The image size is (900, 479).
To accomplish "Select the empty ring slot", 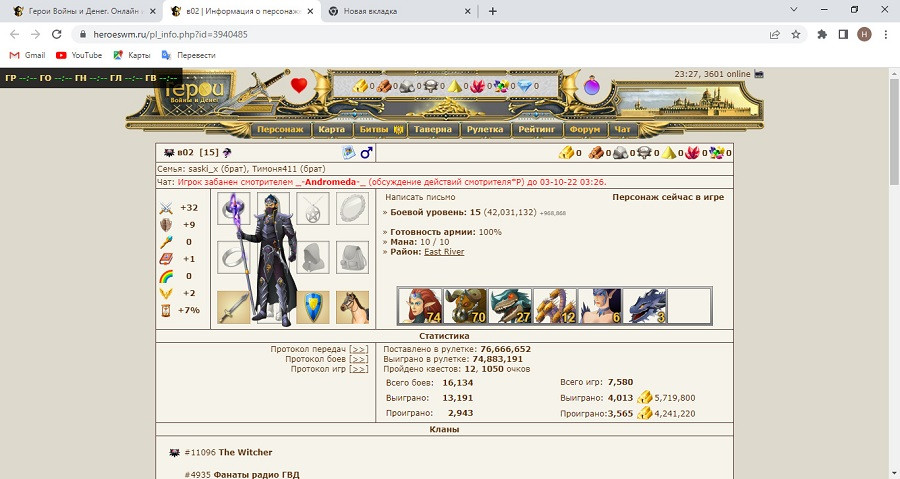I will point(234,257).
